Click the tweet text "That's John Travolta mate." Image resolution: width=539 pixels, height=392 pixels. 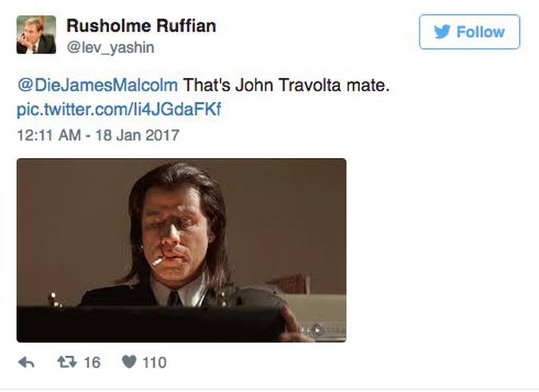click(286, 85)
